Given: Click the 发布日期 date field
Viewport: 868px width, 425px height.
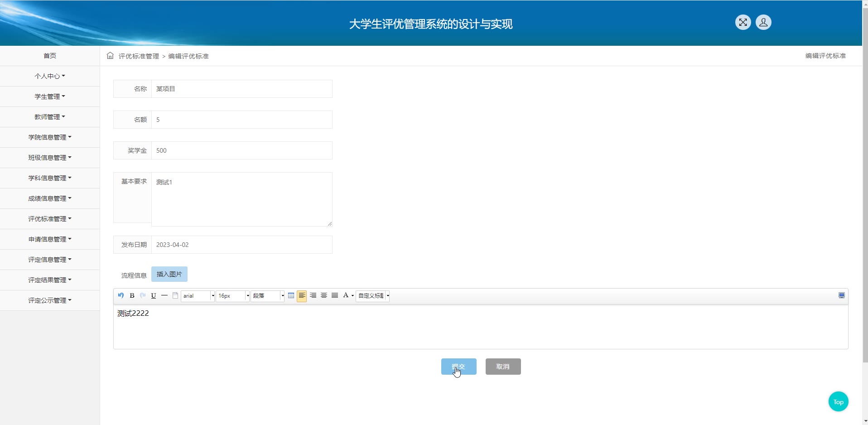Looking at the screenshot, I should click(x=242, y=245).
